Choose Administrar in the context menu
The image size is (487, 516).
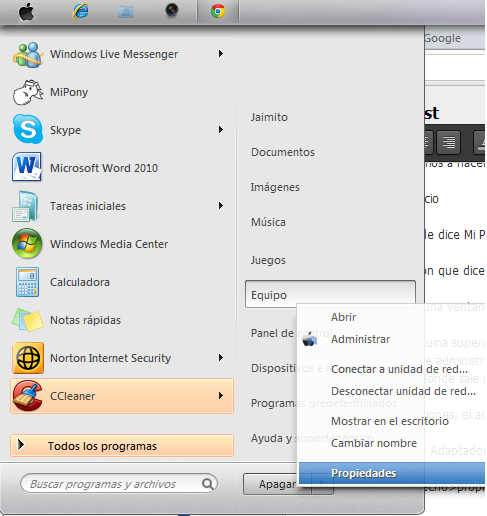[x=360, y=339]
